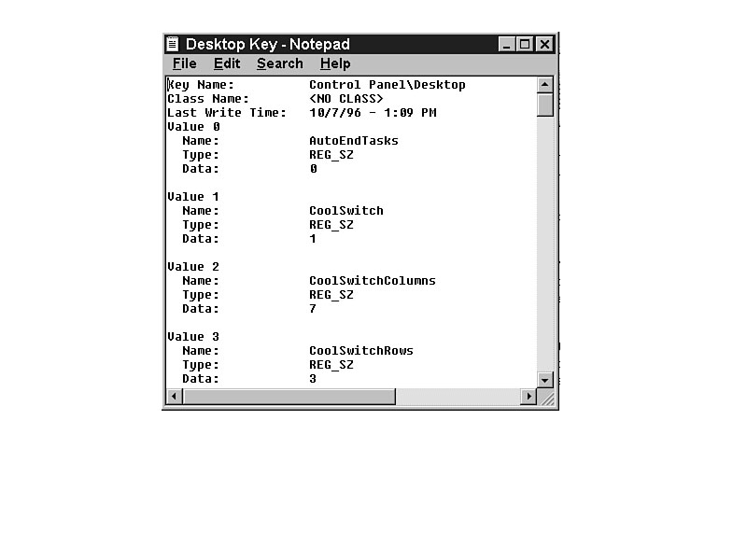Maximize the Notepad window
The width and height of the screenshot is (747, 560).
tap(525, 44)
